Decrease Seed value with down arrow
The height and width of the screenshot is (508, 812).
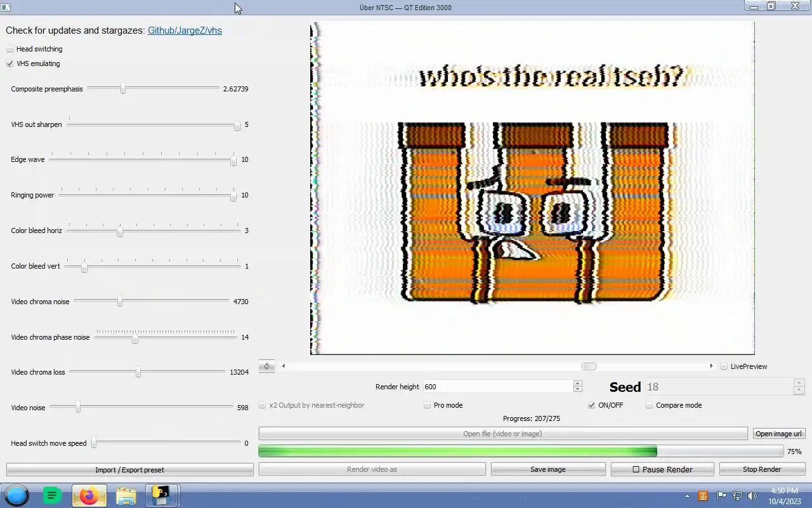(799, 390)
